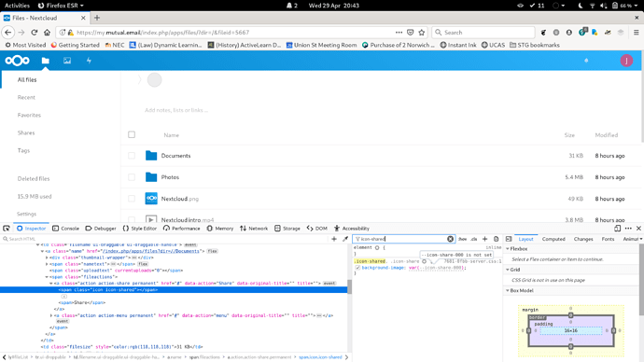This screenshot has height=362, width=644.
Task: Click the Nextcloud logo in header
Action: [17, 61]
